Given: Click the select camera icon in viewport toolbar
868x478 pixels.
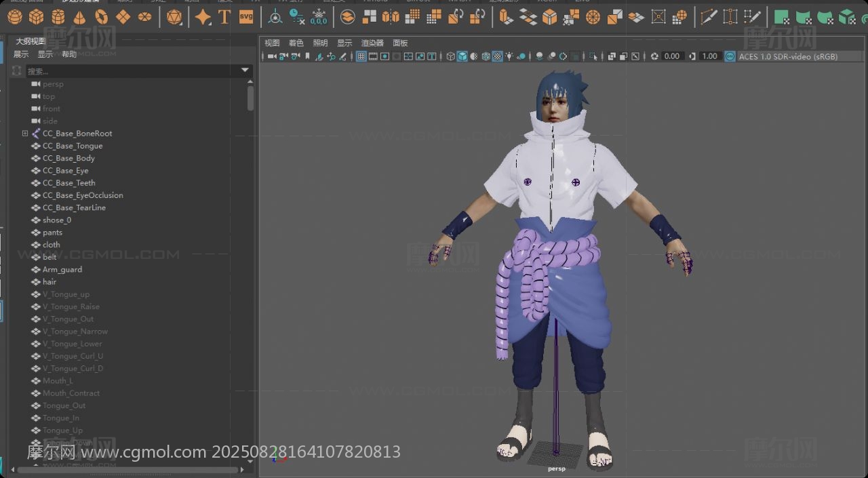Looking at the screenshot, I should click(272, 56).
